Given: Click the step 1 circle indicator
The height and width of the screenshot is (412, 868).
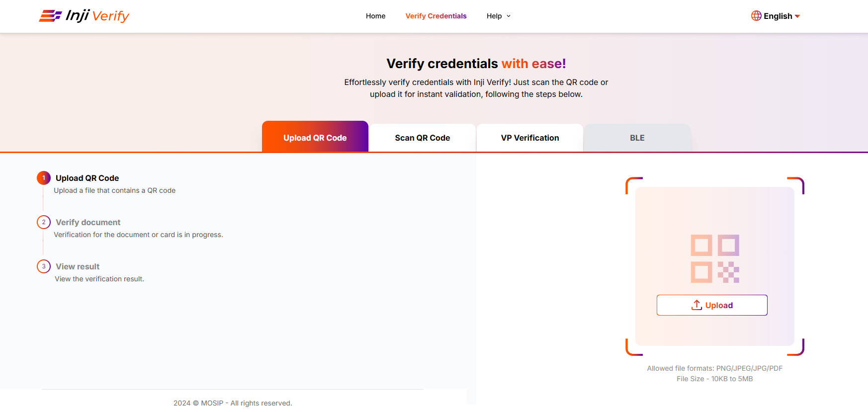Looking at the screenshot, I should pos(44,178).
